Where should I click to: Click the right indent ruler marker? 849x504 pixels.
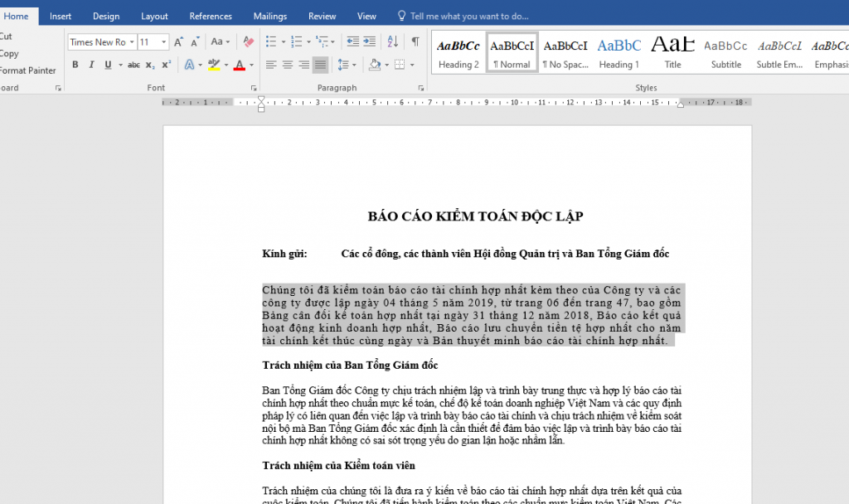681,104
